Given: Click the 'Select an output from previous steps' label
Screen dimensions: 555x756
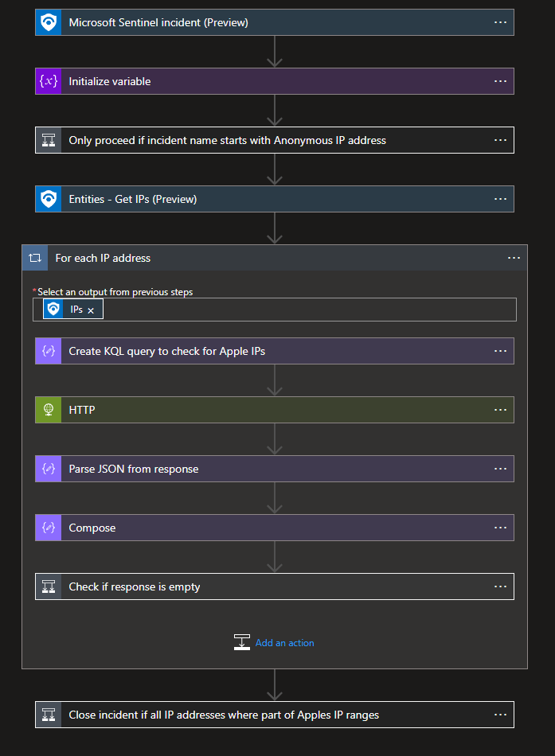Looking at the screenshot, I should coord(115,292).
